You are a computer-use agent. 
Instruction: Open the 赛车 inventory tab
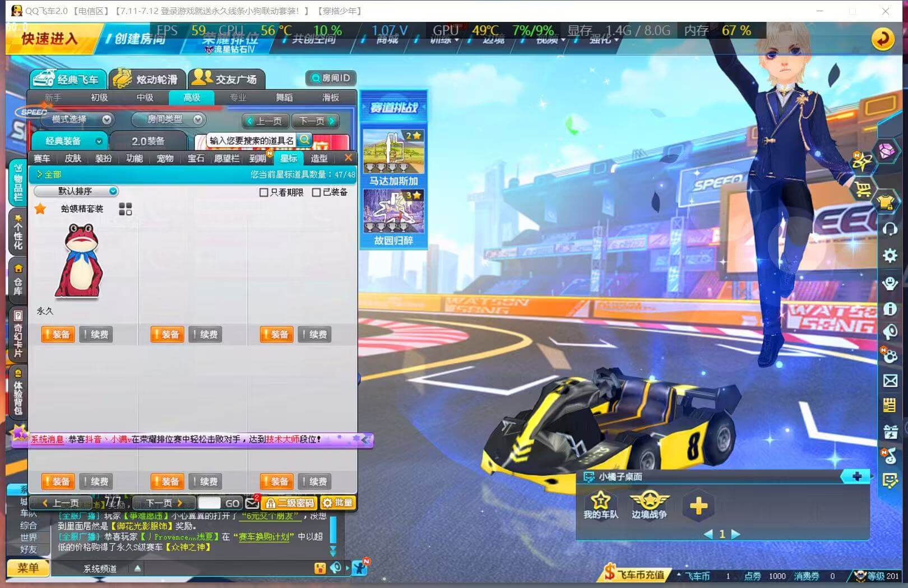tap(42, 159)
